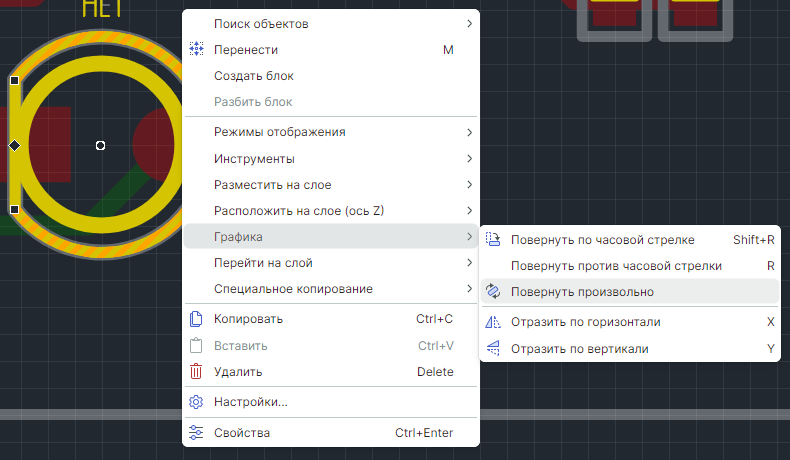The image size is (790, 460).
Task: Click the Delete shortcut label
Action: (435, 372)
